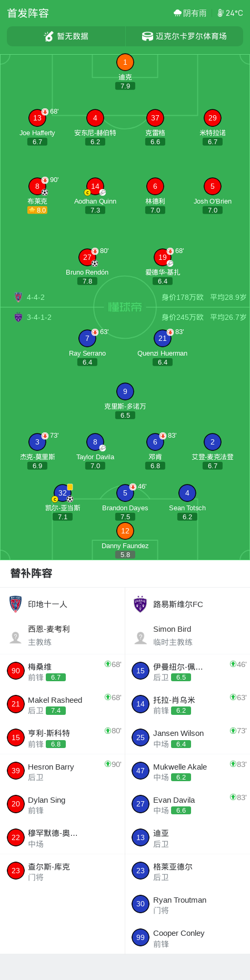Screen dimensions: 250x980
Task: Tap the stadium icon for 迈克尔卡罗尔体育场
Action: (147, 36)
